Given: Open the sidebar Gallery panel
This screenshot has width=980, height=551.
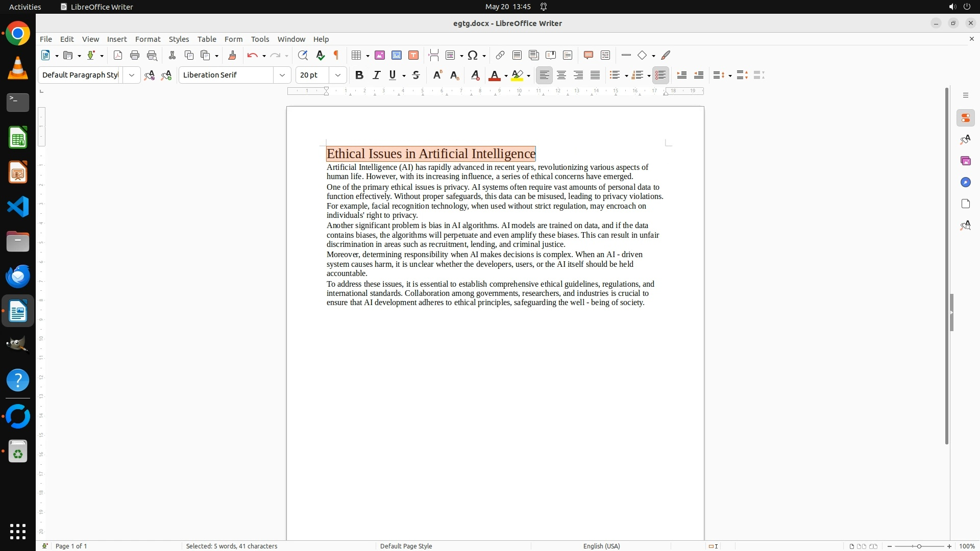Looking at the screenshot, I should (965, 161).
